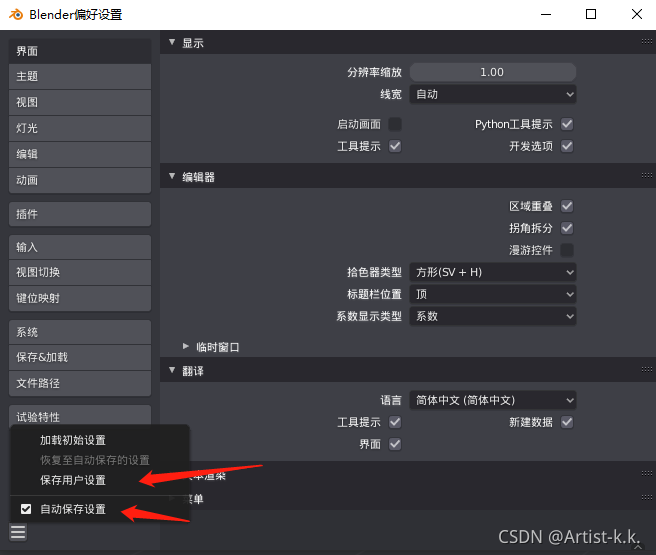The image size is (656, 555).
Task: Open the 保存&加载 tab
Action: tap(80, 358)
